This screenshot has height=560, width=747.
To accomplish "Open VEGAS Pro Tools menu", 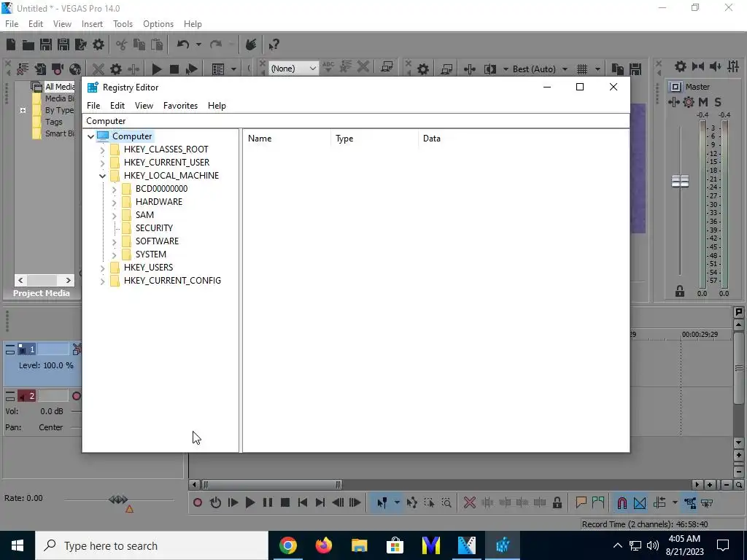I will point(123,24).
